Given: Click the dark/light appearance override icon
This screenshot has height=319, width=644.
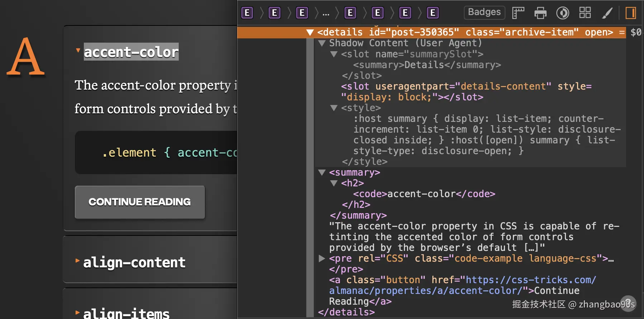Looking at the screenshot, I should tap(562, 13).
